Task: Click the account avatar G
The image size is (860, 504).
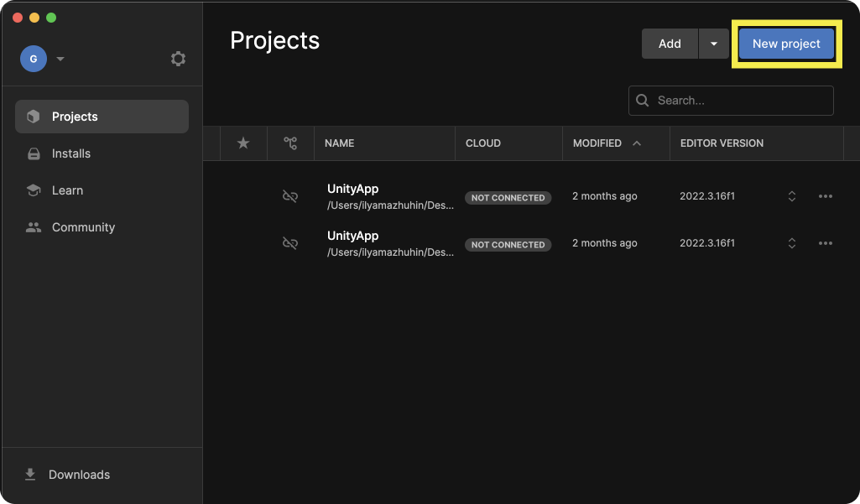Action: [34, 59]
